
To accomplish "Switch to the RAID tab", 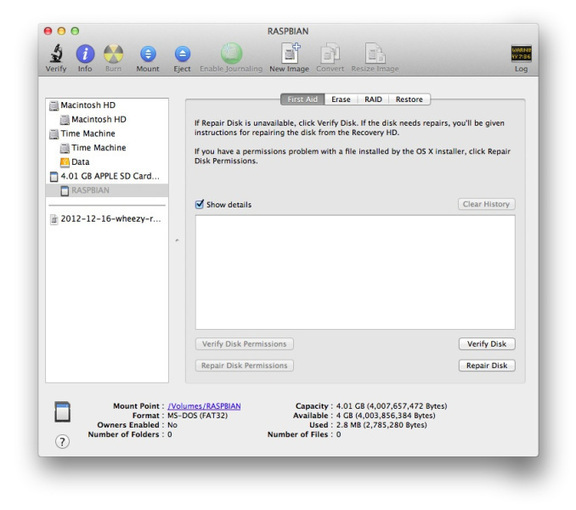I will 373,100.
